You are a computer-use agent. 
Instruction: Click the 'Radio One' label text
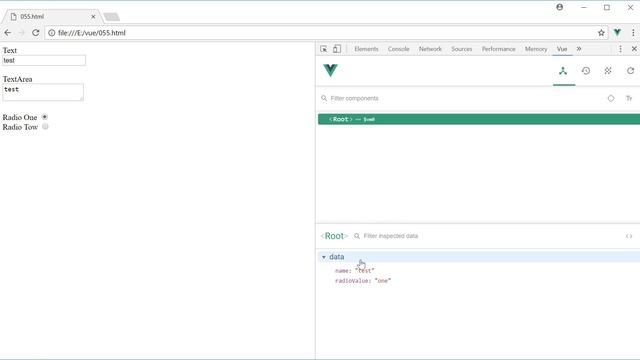click(20, 117)
